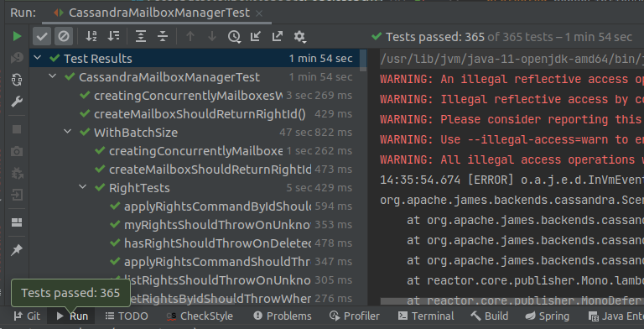Click next failed test down arrow
This screenshot has height=329, width=644.
pyautogui.click(x=212, y=36)
